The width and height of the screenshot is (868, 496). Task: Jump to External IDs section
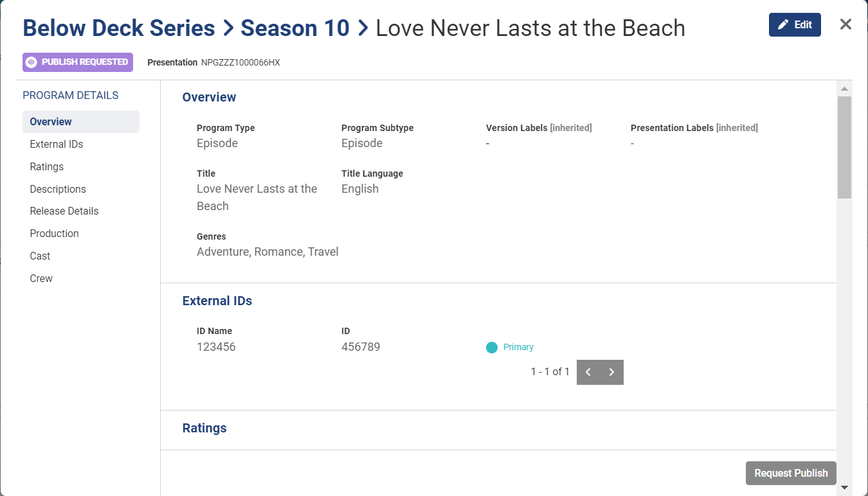tap(57, 145)
